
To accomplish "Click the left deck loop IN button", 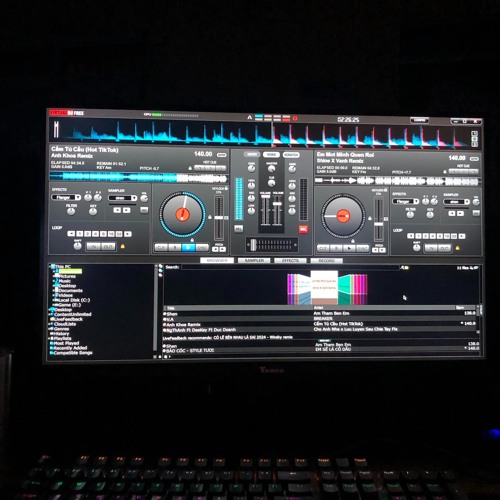I will point(93,247).
